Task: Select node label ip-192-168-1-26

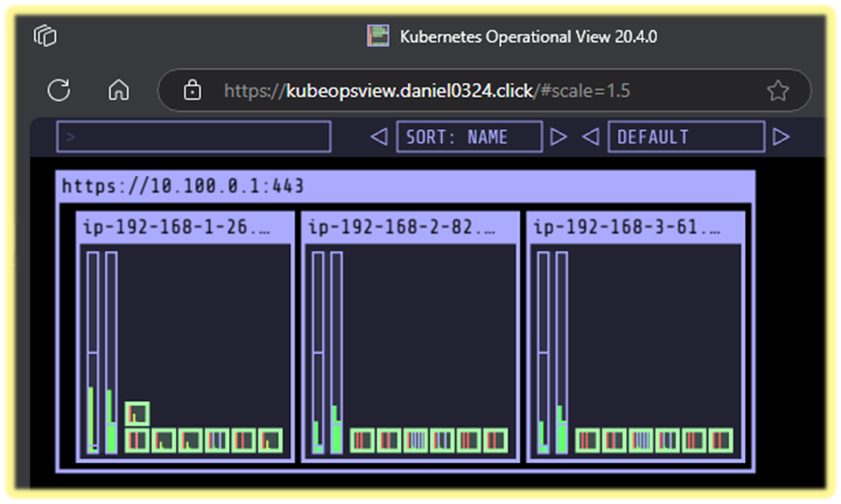Action: [177, 227]
